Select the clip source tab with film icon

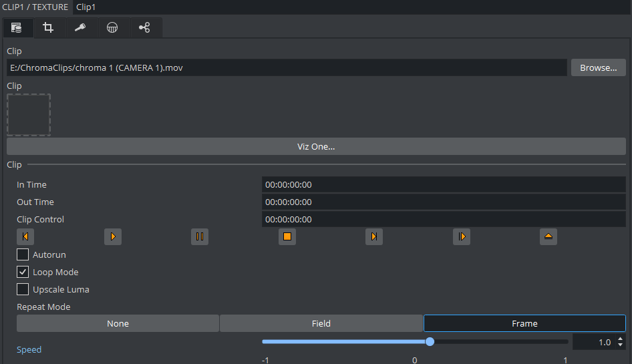click(17, 27)
